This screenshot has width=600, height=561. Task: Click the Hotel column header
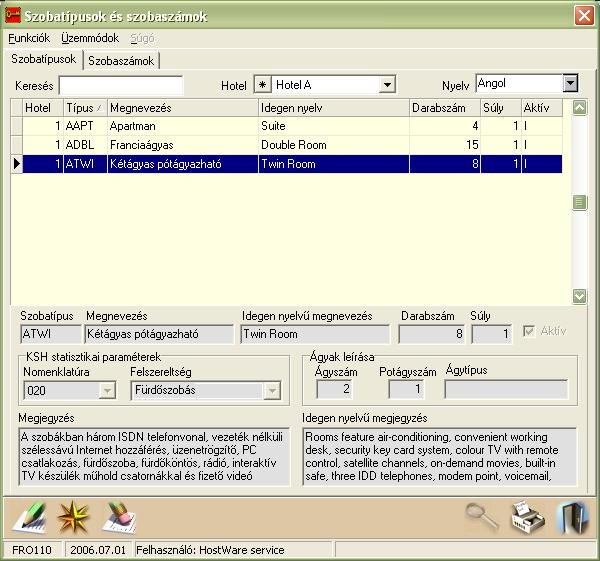tap(42, 108)
